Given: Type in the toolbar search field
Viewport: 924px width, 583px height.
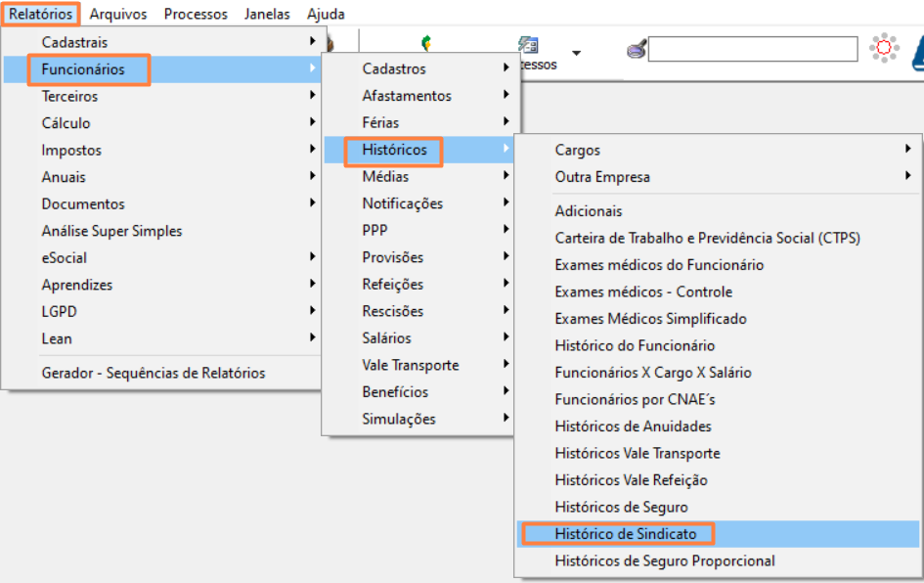Looking at the screenshot, I should (x=752, y=49).
